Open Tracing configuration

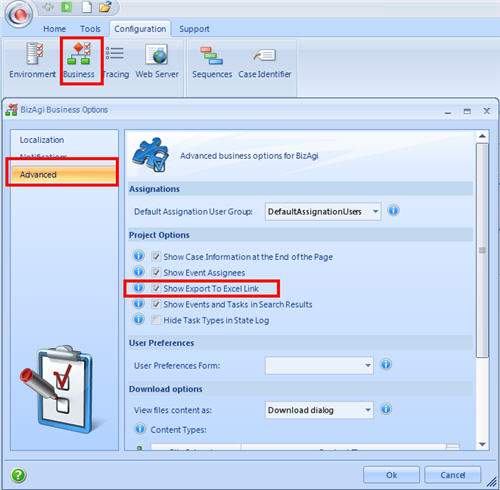pos(115,60)
